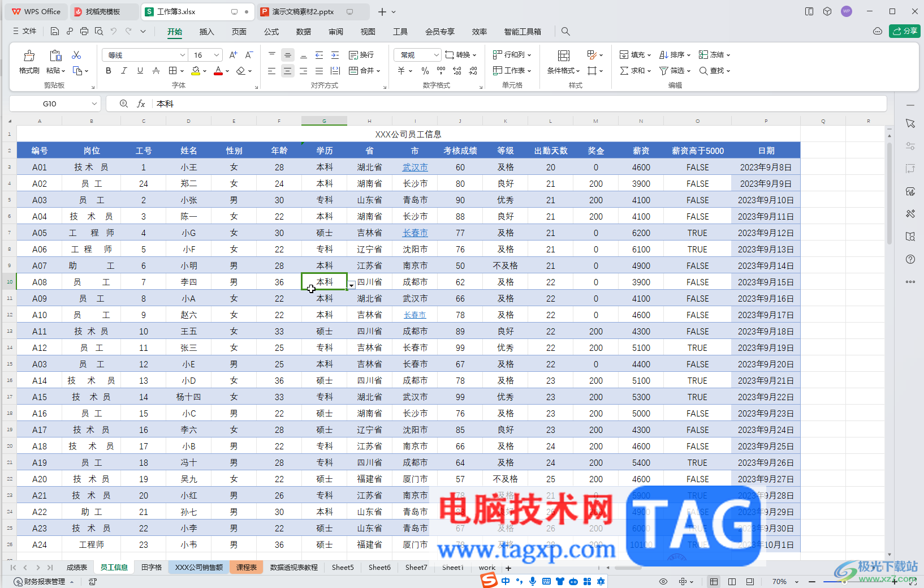Click the Redo arrow icon

128,31
